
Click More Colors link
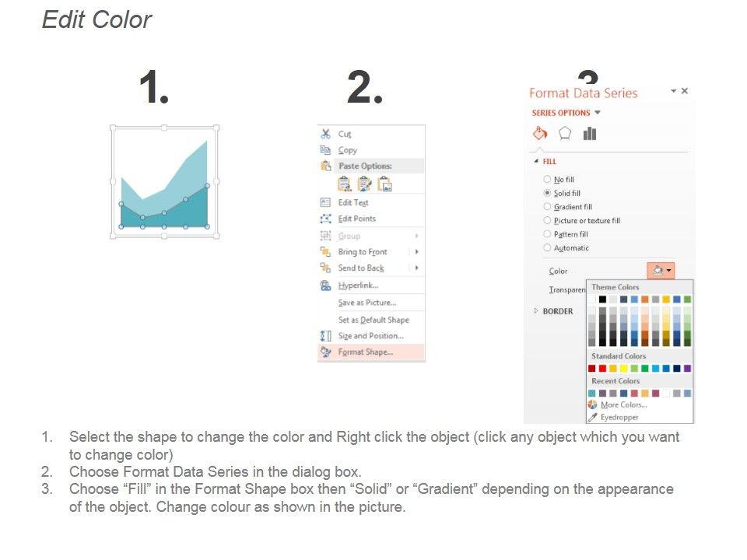(x=623, y=405)
